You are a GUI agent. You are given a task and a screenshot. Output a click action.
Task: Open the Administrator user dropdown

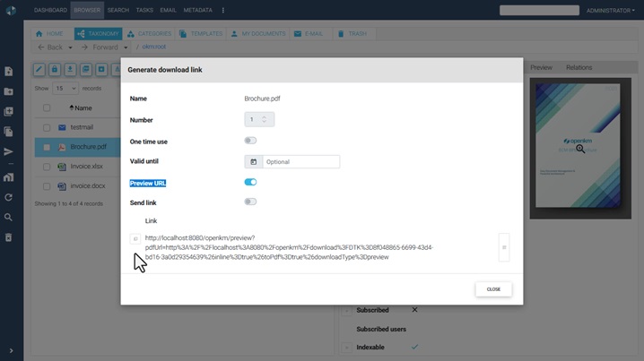click(610, 10)
